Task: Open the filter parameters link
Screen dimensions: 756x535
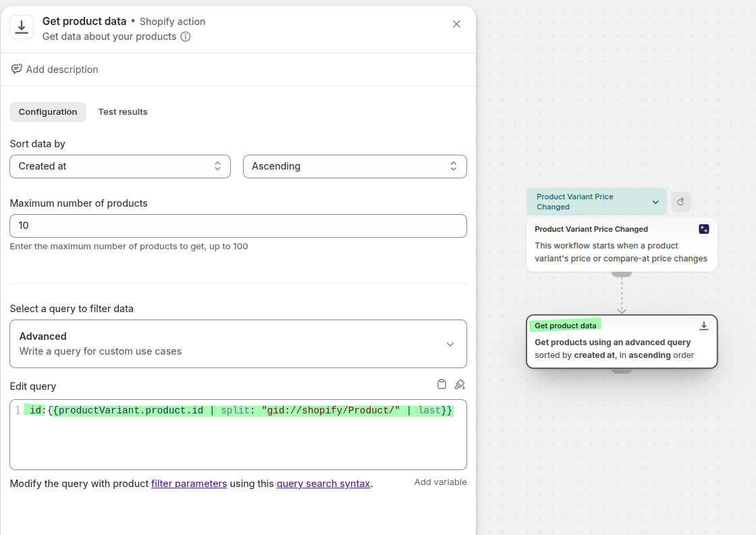Action: pos(189,484)
